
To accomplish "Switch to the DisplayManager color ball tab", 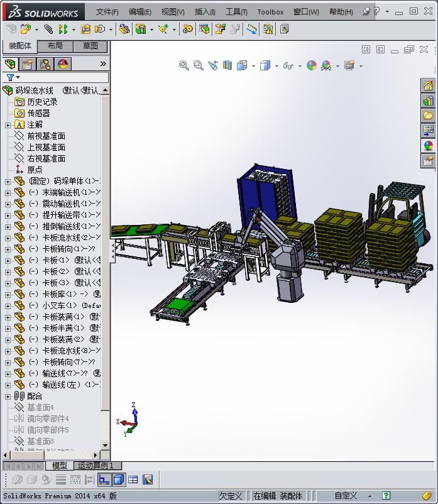I will 63,64.
